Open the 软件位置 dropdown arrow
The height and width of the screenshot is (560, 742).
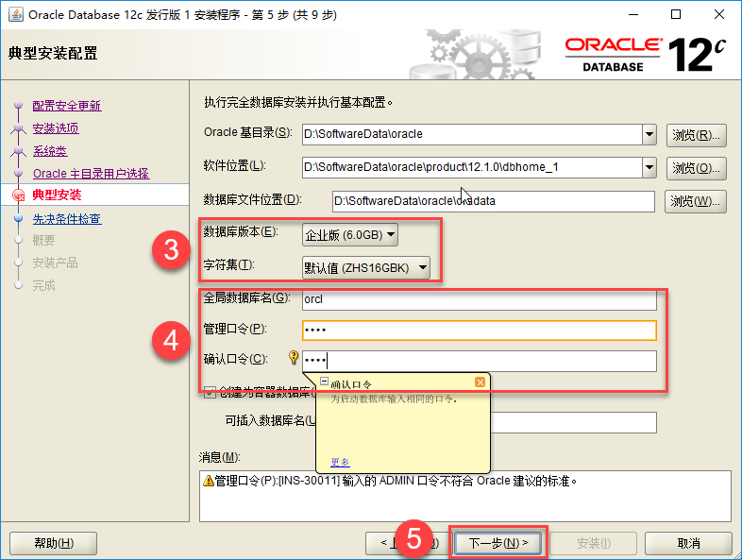(x=649, y=167)
